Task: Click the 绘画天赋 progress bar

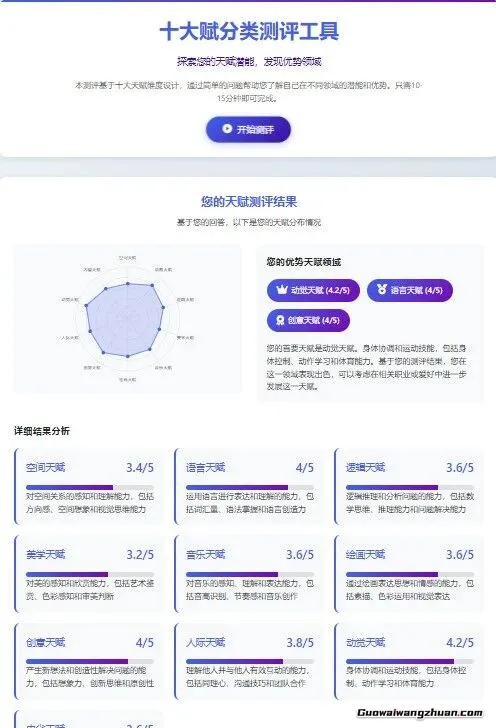Action: pyautogui.click(x=410, y=574)
